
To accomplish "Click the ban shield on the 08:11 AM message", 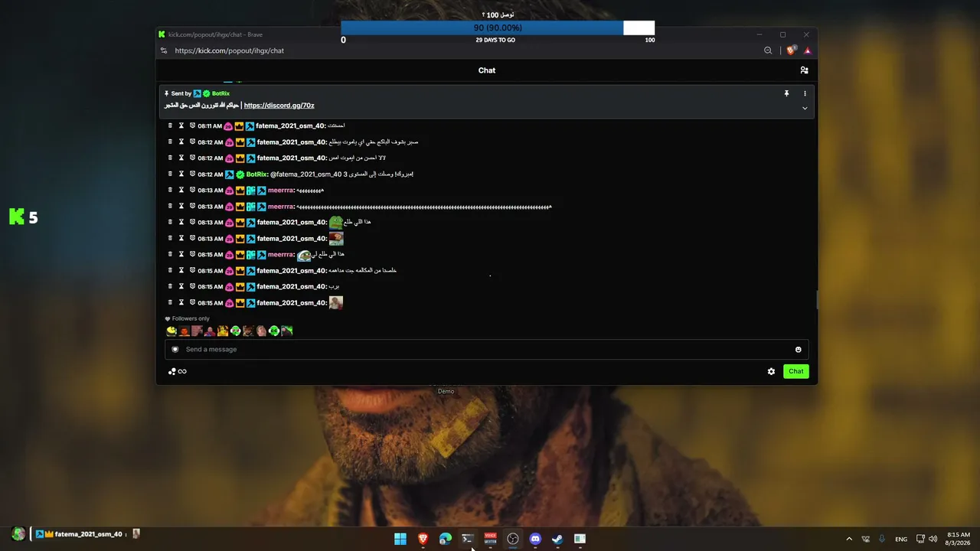I will tap(192, 126).
